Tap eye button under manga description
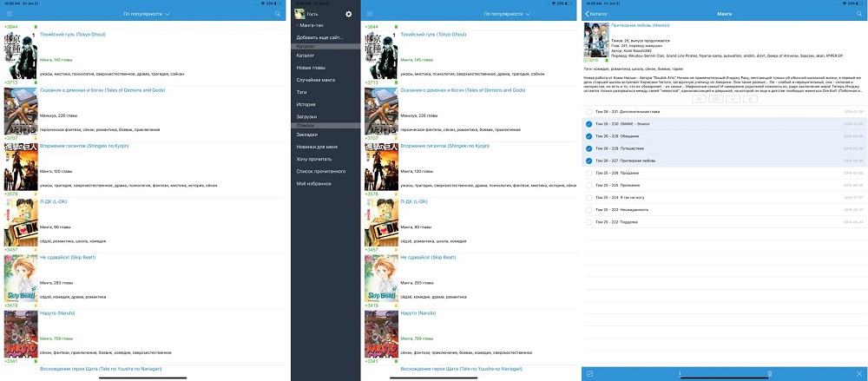This screenshot has height=381, width=868. (698, 99)
